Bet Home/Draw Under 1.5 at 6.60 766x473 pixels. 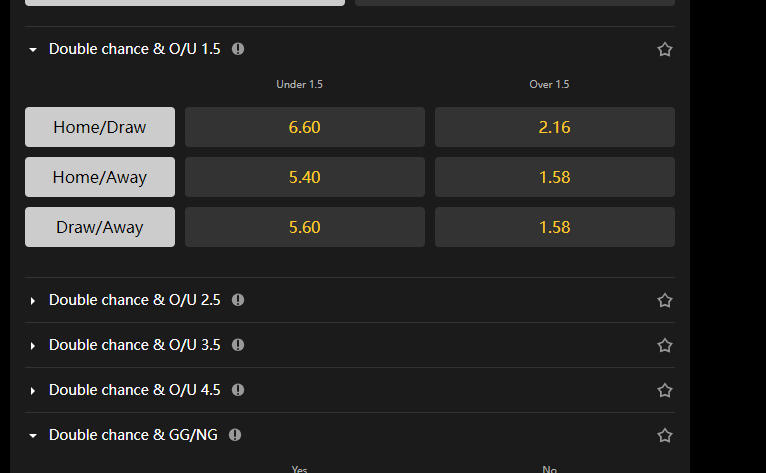click(304, 127)
